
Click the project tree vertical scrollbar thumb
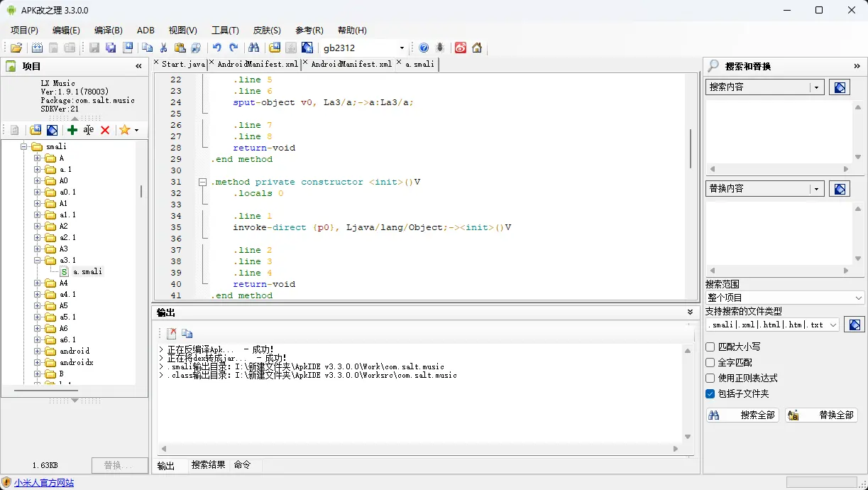[x=141, y=192]
